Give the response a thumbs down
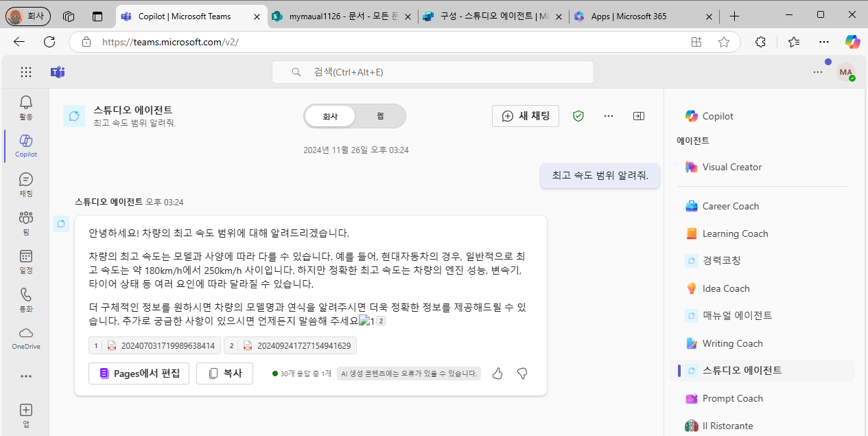Viewport: 868px width, 436px height. click(x=522, y=374)
